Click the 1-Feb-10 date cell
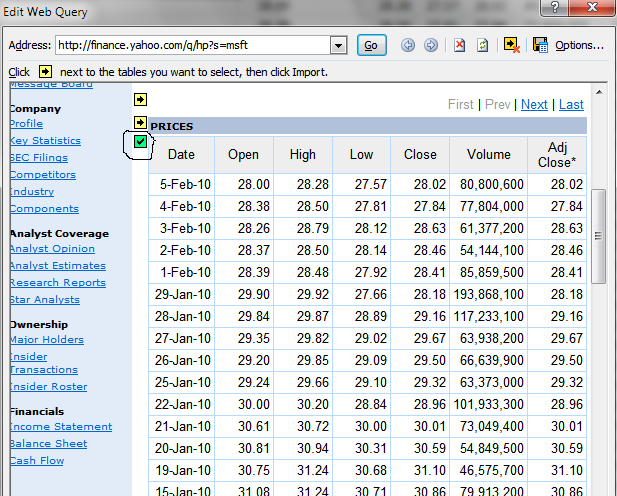Screen dimensions: 617x496 click(x=181, y=272)
